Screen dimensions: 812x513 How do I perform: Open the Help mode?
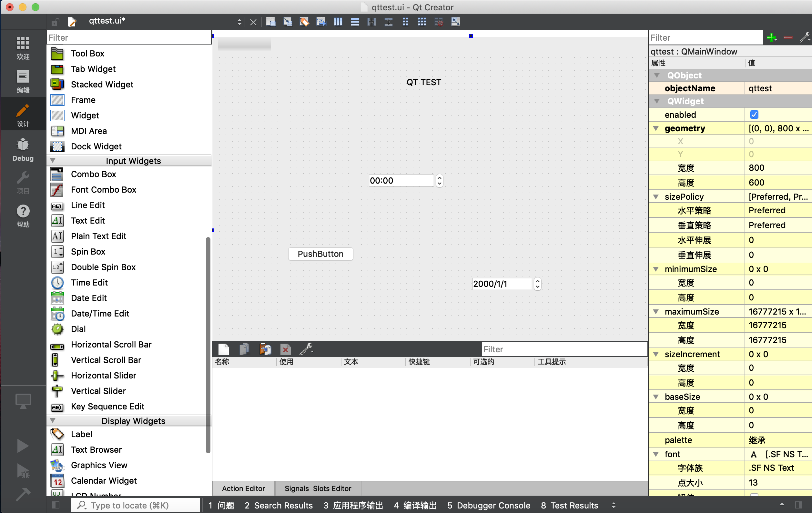coord(23,216)
